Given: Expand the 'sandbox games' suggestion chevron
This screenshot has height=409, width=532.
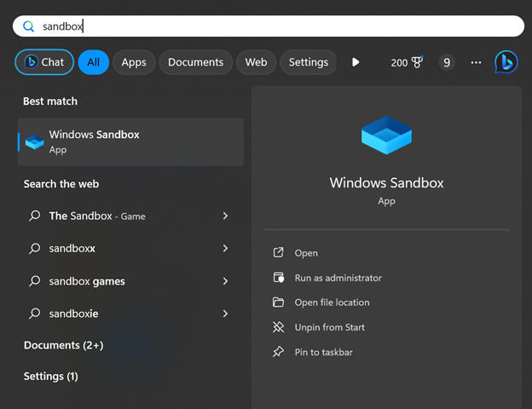Looking at the screenshot, I should point(225,281).
